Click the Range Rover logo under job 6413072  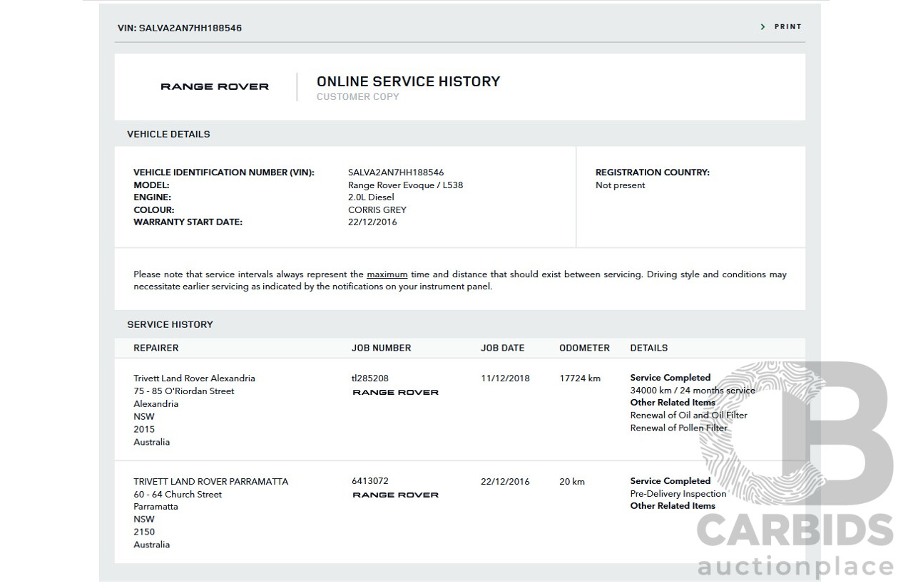(395, 495)
